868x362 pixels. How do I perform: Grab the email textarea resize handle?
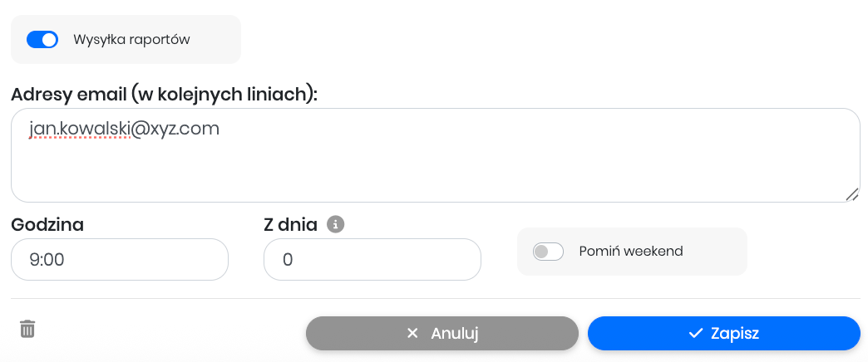(x=851, y=194)
